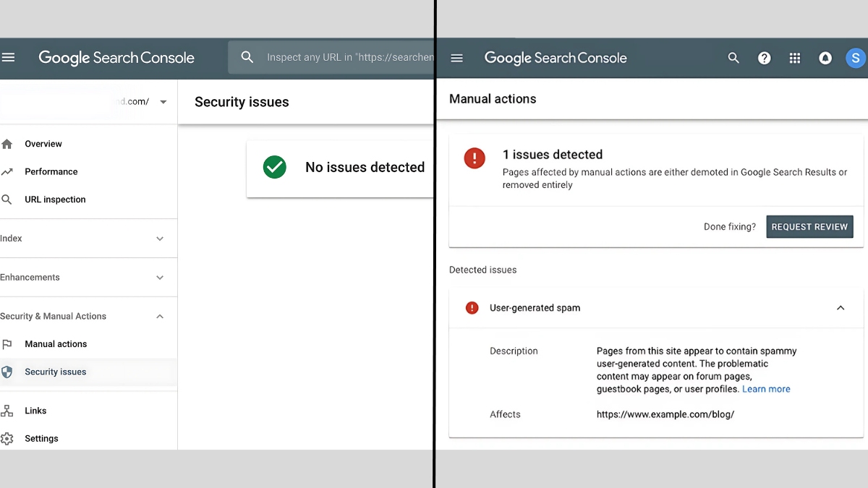Click the REQUEST REVIEW button
Image resolution: width=868 pixels, height=488 pixels.
[809, 227]
